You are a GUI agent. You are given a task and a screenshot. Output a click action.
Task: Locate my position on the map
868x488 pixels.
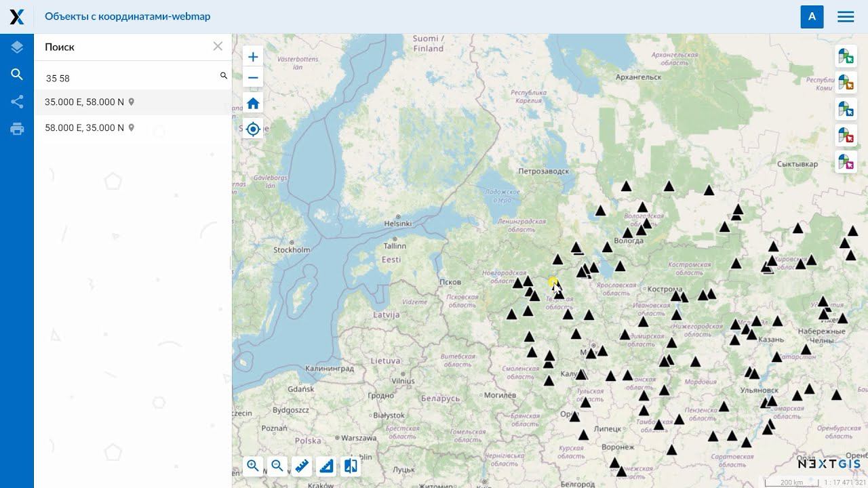[x=253, y=129]
